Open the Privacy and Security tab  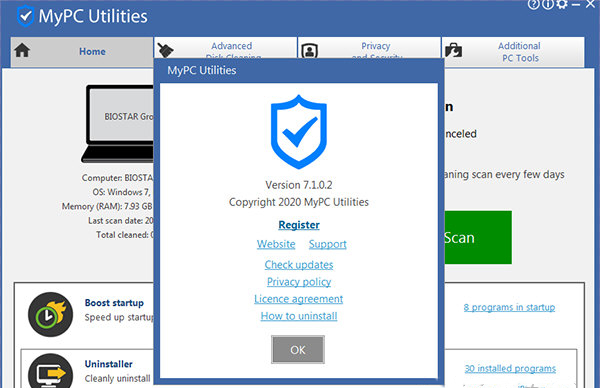pyautogui.click(x=369, y=48)
